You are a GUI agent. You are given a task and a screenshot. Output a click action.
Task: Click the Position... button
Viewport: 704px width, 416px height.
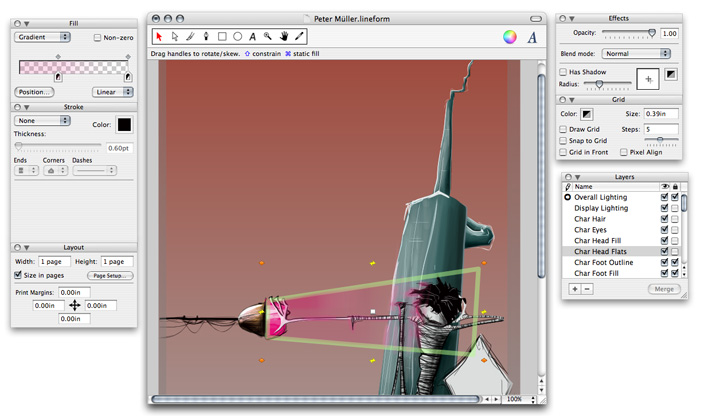(34, 92)
